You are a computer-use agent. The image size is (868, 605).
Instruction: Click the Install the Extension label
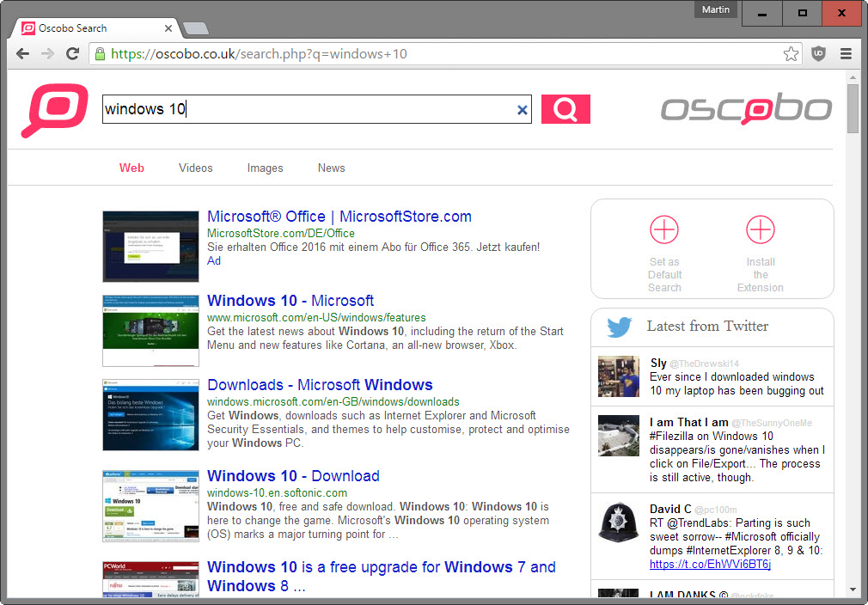point(760,274)
